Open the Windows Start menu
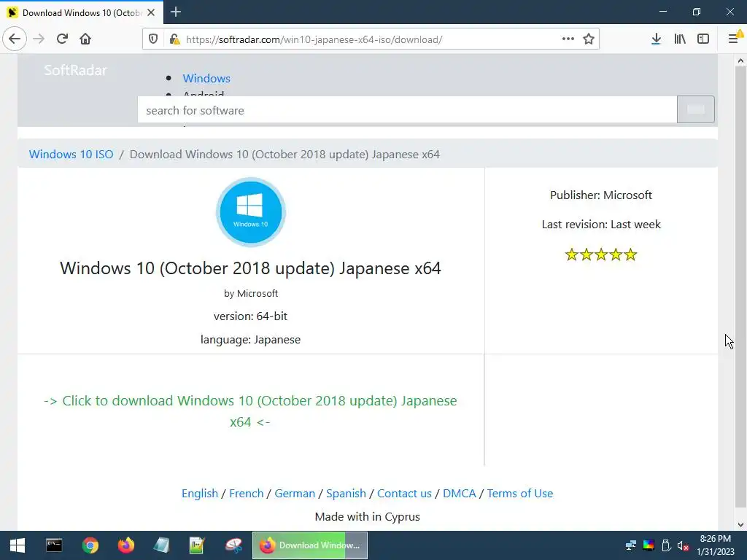Viewport: 747px width, 560px height. [18, 545]
